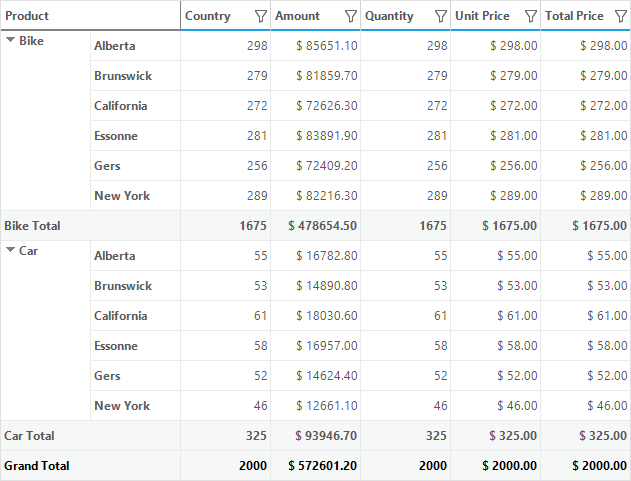Select the Car Total summary row

[315, 436]
